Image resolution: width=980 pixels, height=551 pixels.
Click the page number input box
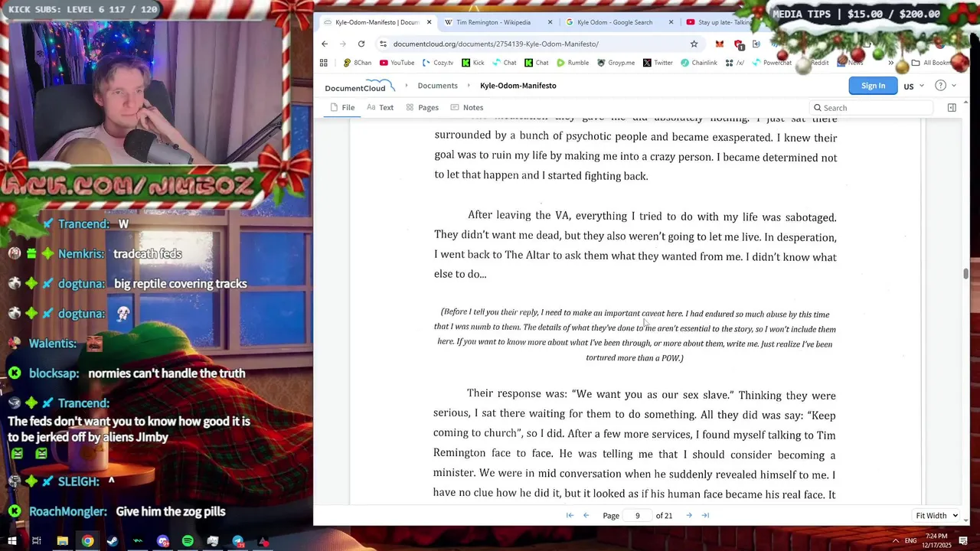click(637, 515)
